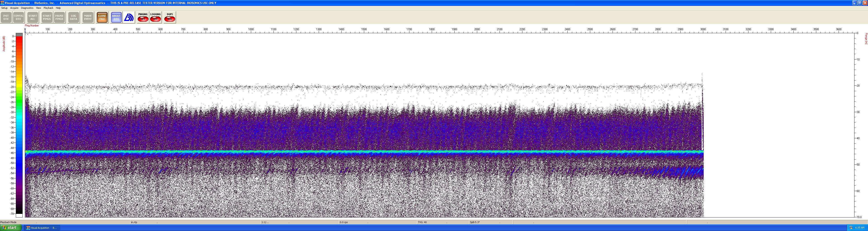
Task: Open the Diagnostics menu
Action: (27, 8)
